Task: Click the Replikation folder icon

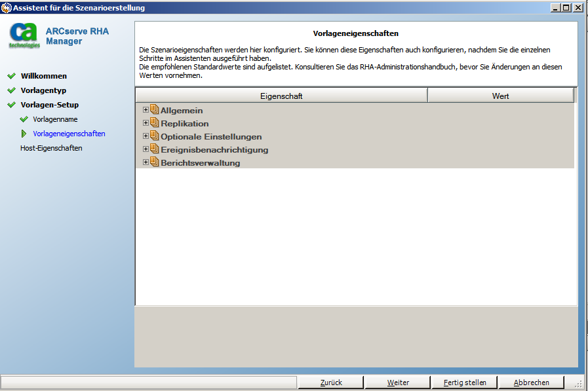Action: click(155, 122)
